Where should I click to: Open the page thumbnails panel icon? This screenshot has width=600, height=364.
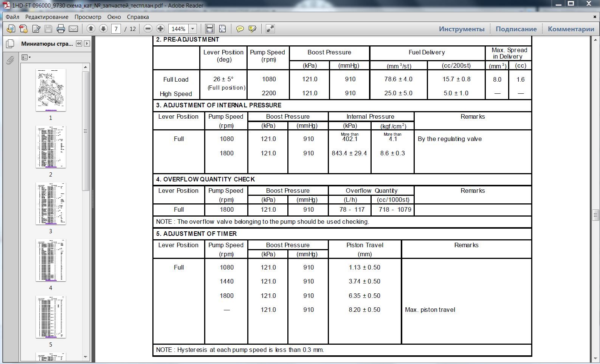tap(10, 44)
